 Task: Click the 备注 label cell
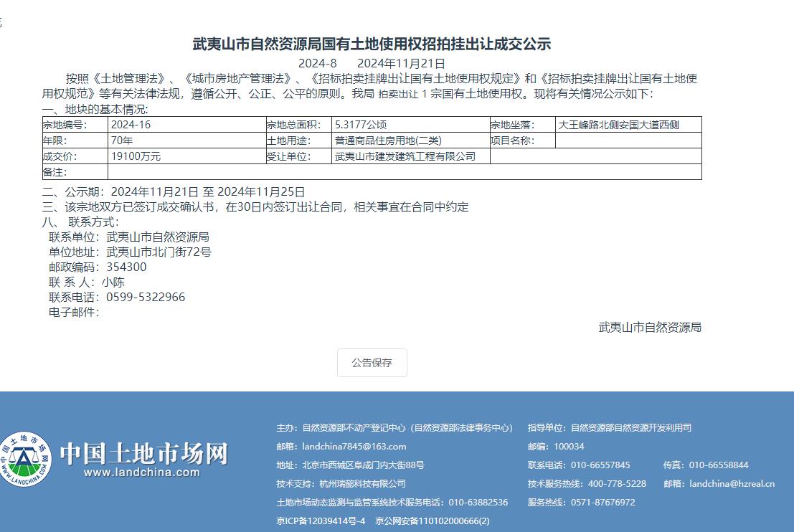(x=75, y=171)
